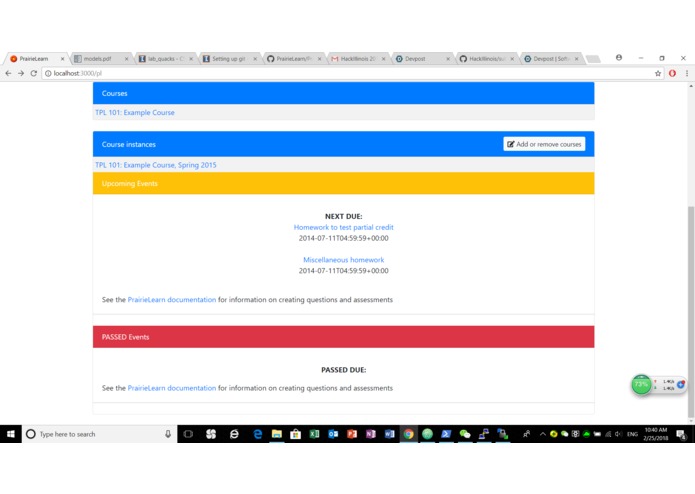Open the Opera extension icon in the toolbar
This screenshot has height=494, width=695.
point(672,74)
